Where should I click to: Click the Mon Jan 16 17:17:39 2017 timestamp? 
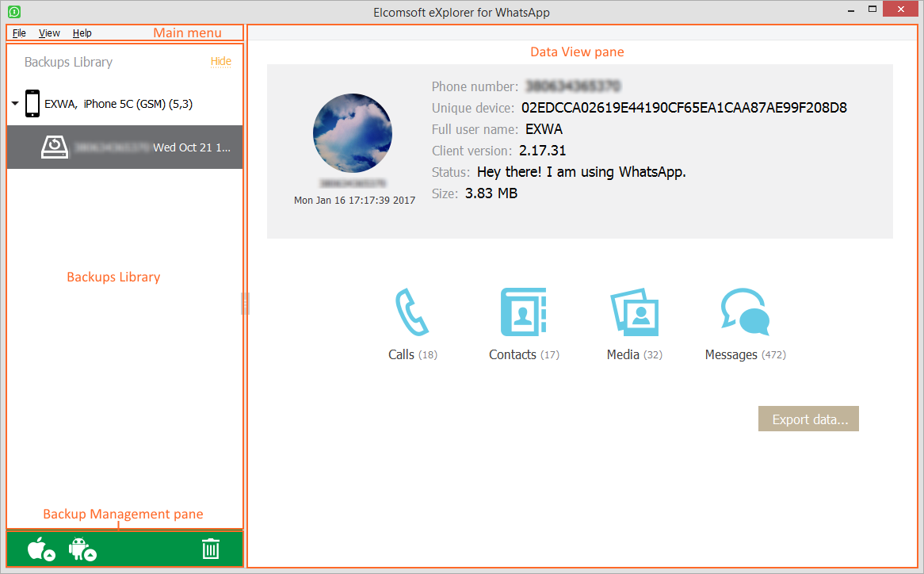click(x=355, y=201)
